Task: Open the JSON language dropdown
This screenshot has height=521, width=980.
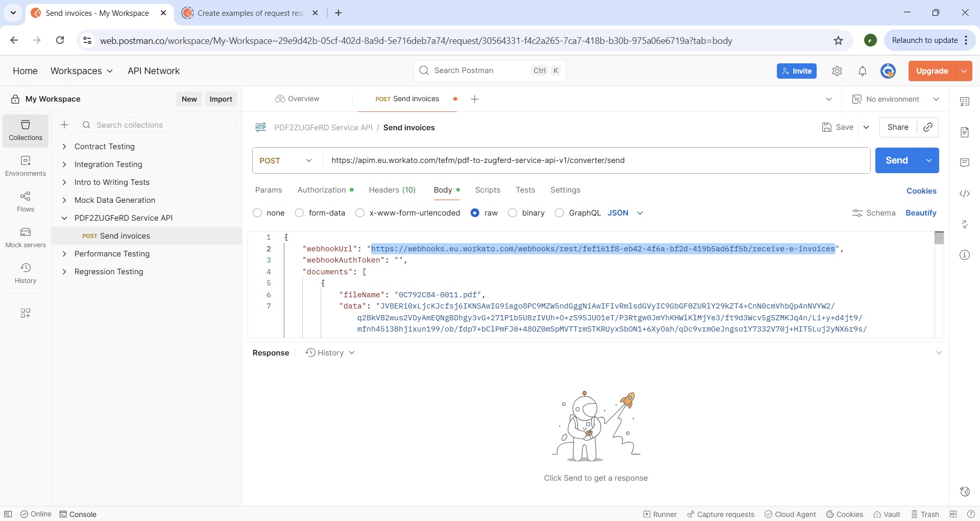Action: [640, 213]
